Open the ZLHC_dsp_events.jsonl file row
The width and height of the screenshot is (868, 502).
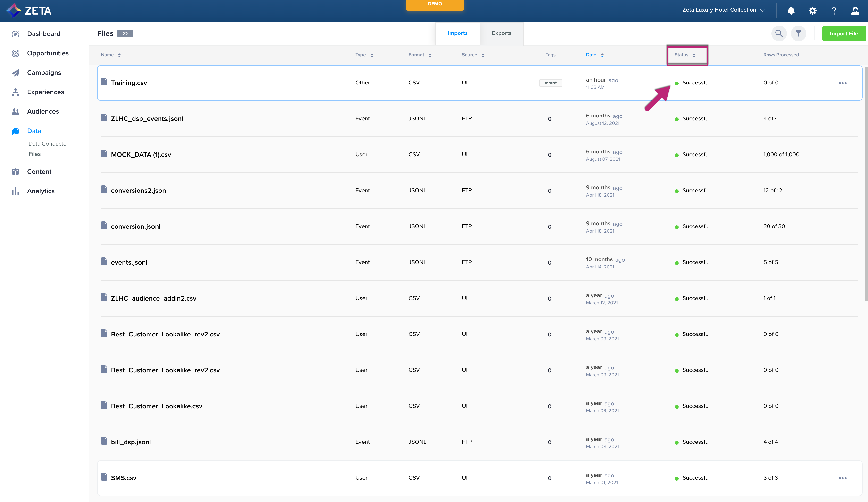[147, 118]
